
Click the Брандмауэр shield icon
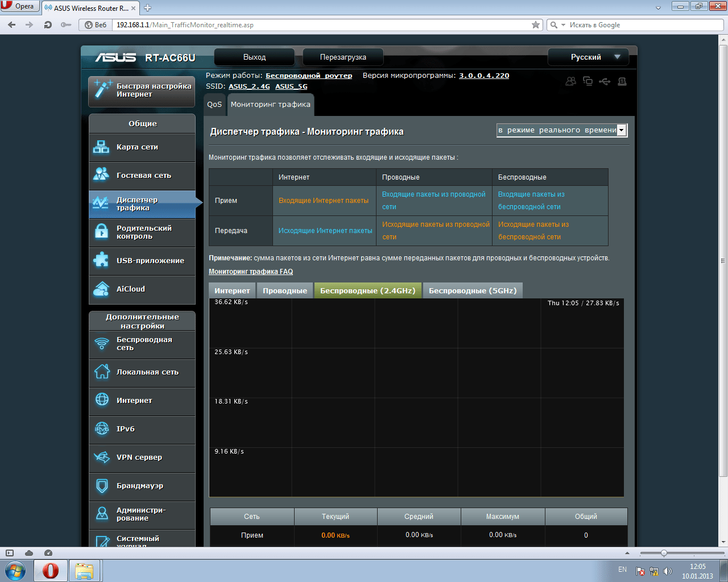tap(102, 485)
